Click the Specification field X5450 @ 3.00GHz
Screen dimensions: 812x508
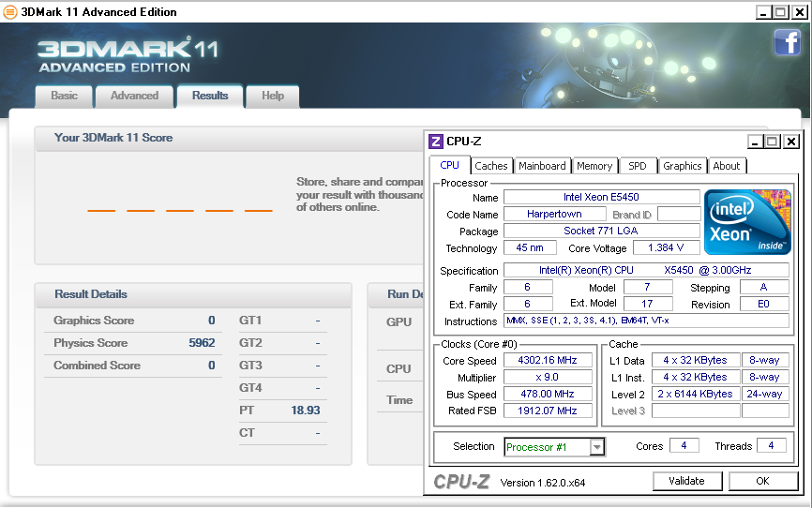[646, 270]
